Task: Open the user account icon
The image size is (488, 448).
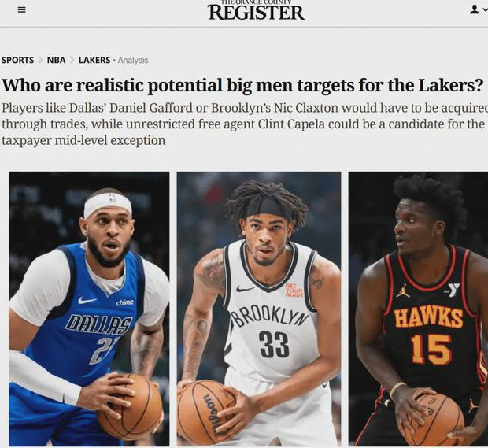Action: click(x=474, y=9)
